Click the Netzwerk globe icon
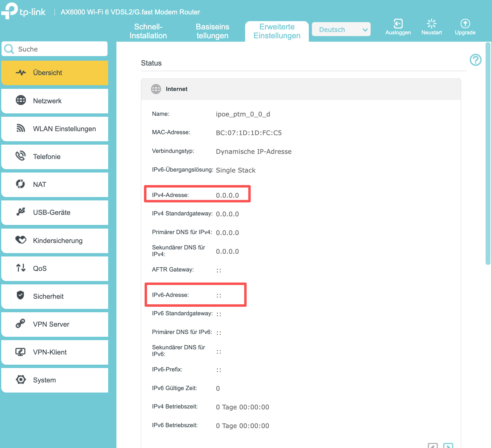The height and width of the screenshot is (448, 492). [x=21, y=100]
